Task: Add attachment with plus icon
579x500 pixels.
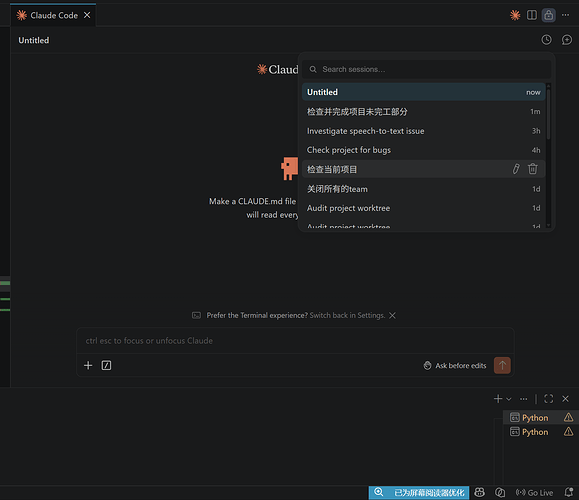Action: (88, 365)
